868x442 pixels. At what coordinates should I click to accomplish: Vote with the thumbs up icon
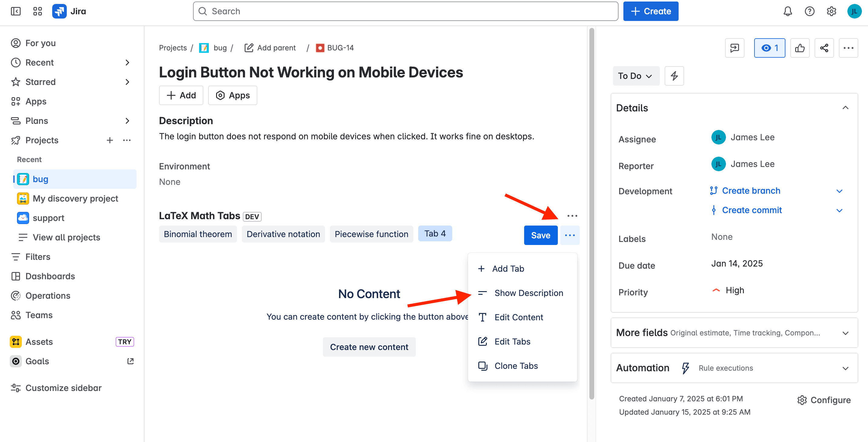[x=800, y=48]
